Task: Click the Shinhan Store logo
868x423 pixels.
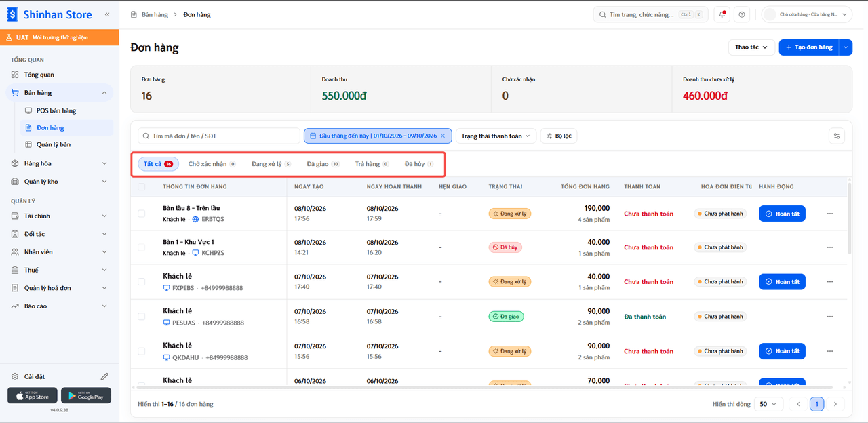Action: point(50,14)
